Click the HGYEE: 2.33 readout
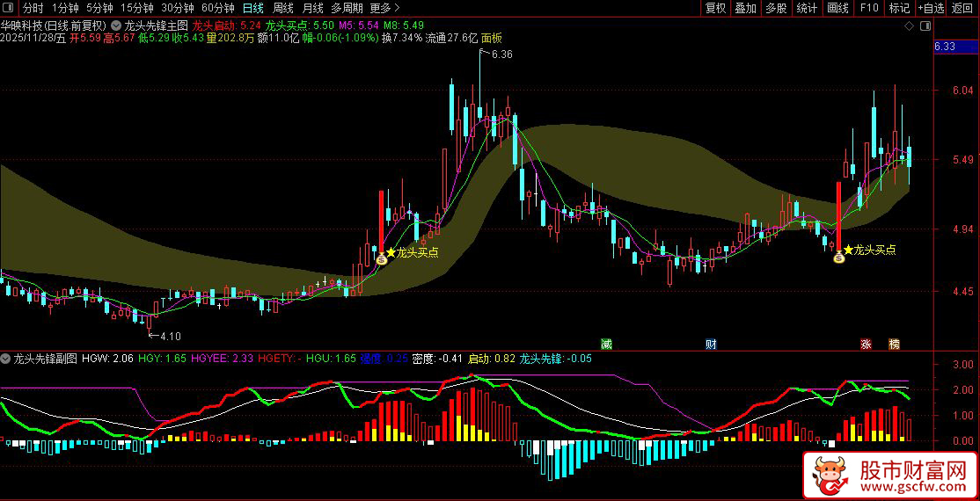 (x=223, y=359)
